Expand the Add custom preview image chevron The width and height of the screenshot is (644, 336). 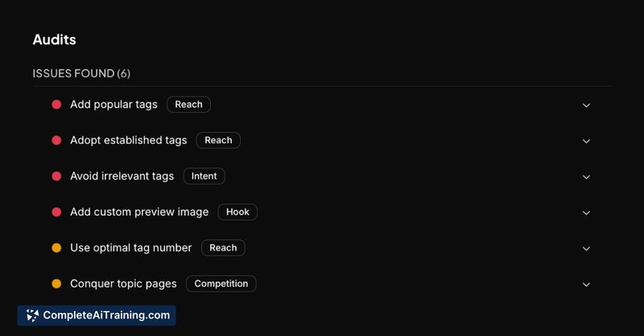point(586,213)
